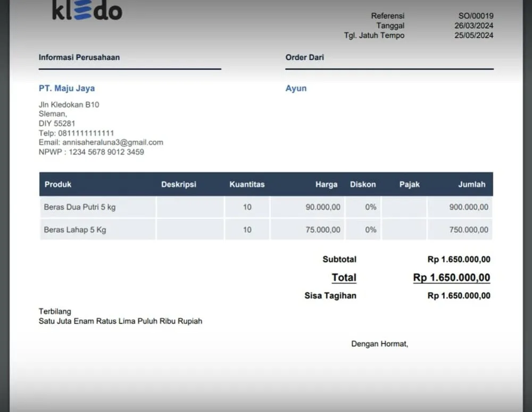
Task: Click the Produk column header
Action: pyautogui.click(x=57, y=184)
